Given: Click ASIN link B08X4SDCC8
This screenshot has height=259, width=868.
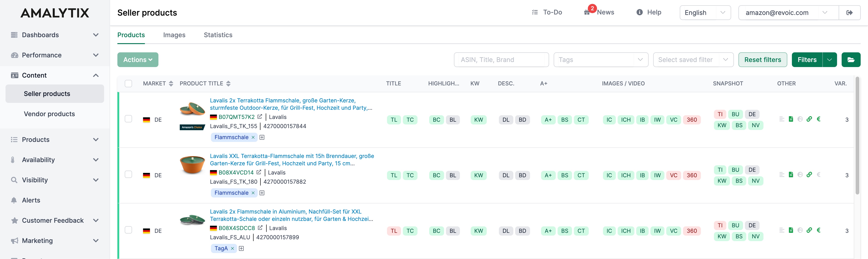Looking at the screenshot, I should pos(237,228).
